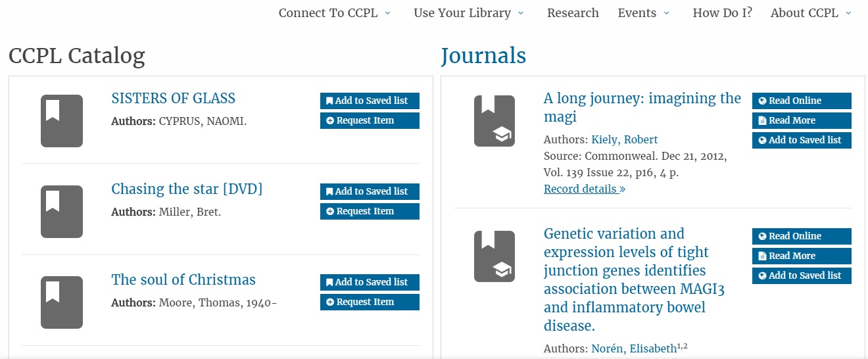This screenshot has height=359, width=868.
Task: Open the How Do I? menu item
Action: (722, 13)
